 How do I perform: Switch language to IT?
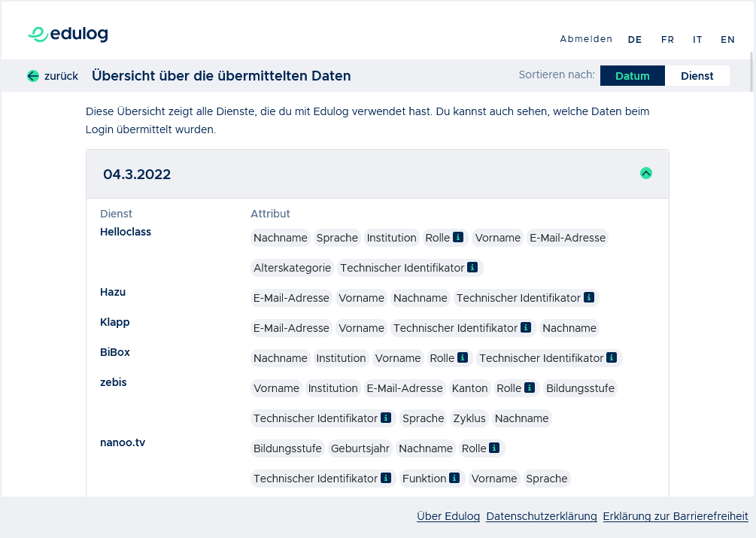tap(697, 40)
